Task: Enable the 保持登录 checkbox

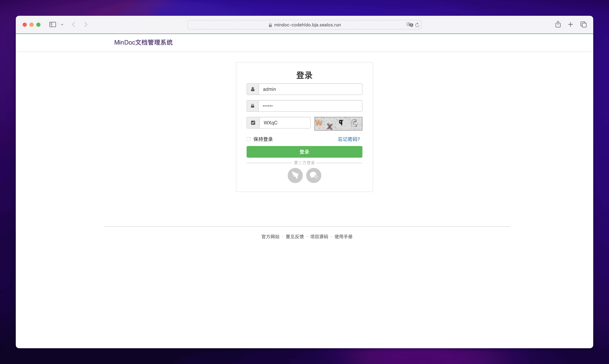Action: 249,139
